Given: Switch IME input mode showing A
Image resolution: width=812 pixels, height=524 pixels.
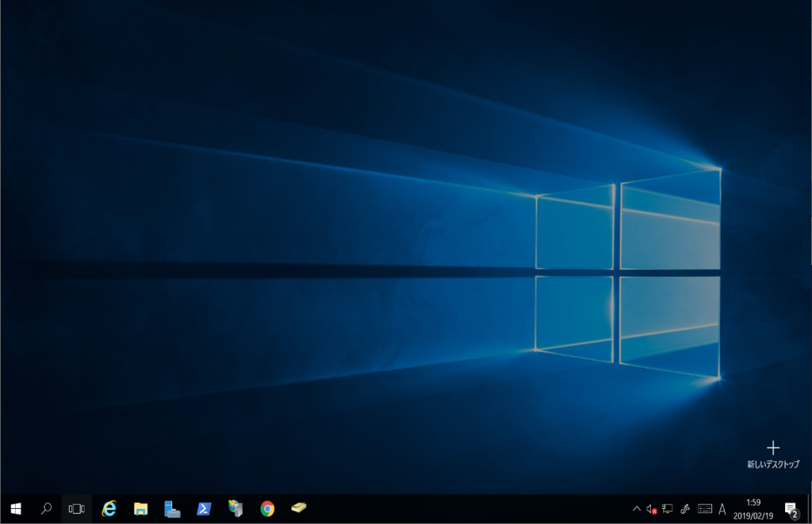Looking at the screenshot, I should (722, 510).
